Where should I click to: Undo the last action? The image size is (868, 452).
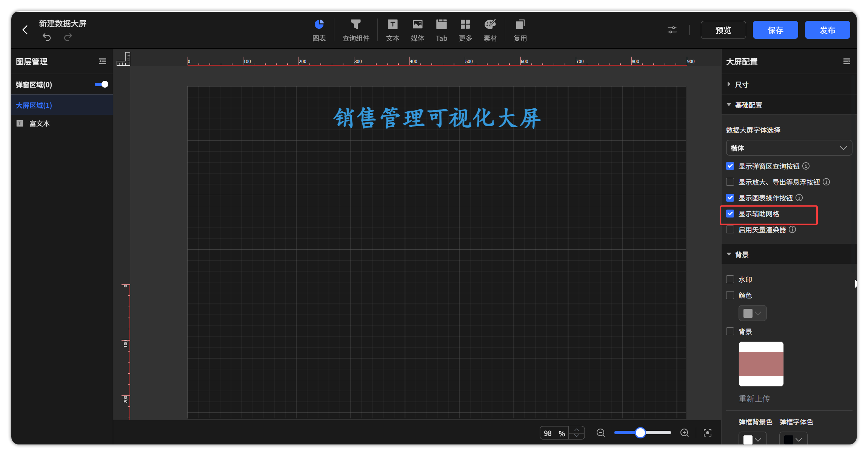pyautogui.click(x=47, y=37)
